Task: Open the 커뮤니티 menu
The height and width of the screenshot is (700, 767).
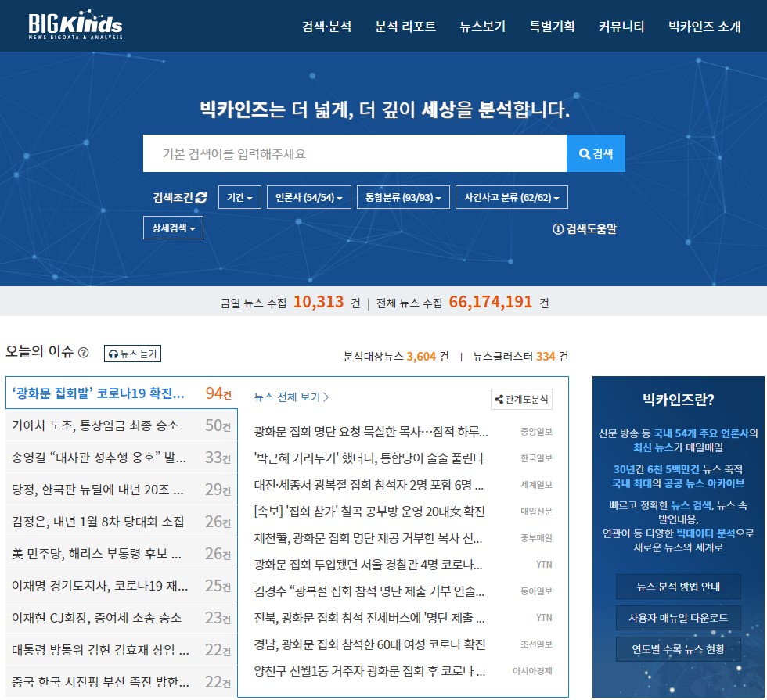Action: (621, 26)
